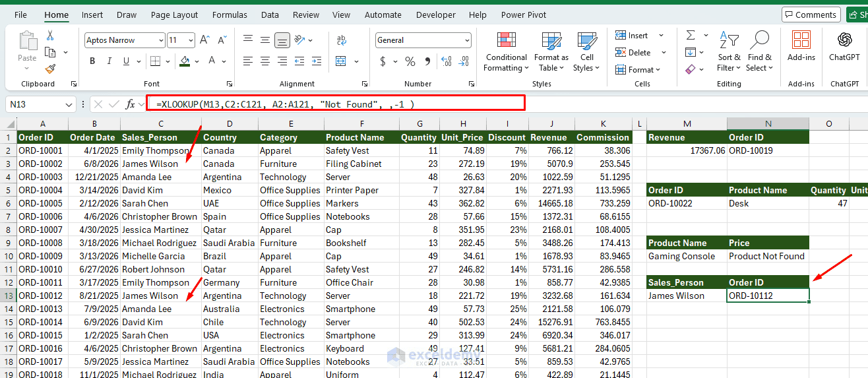Open the Add-ins button
868x378 pixels.
pos(801,46)
